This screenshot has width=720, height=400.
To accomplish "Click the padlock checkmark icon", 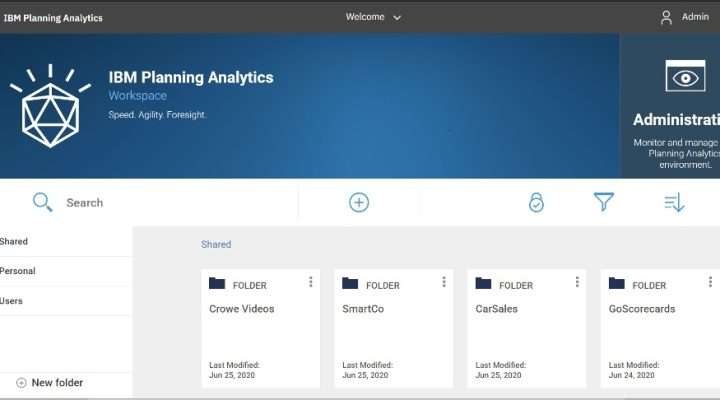I will coord(536,202).
